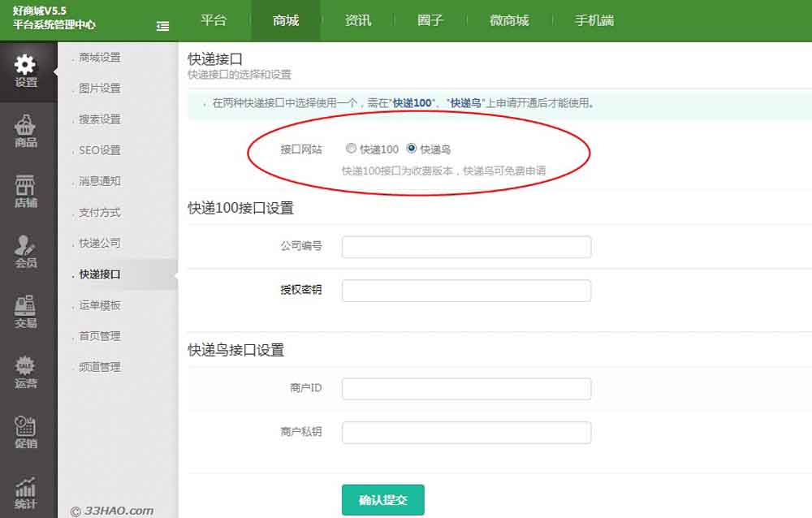Click the 好商城V5.5 logo title
812x518 pixels.
click(x=40, y=11)
